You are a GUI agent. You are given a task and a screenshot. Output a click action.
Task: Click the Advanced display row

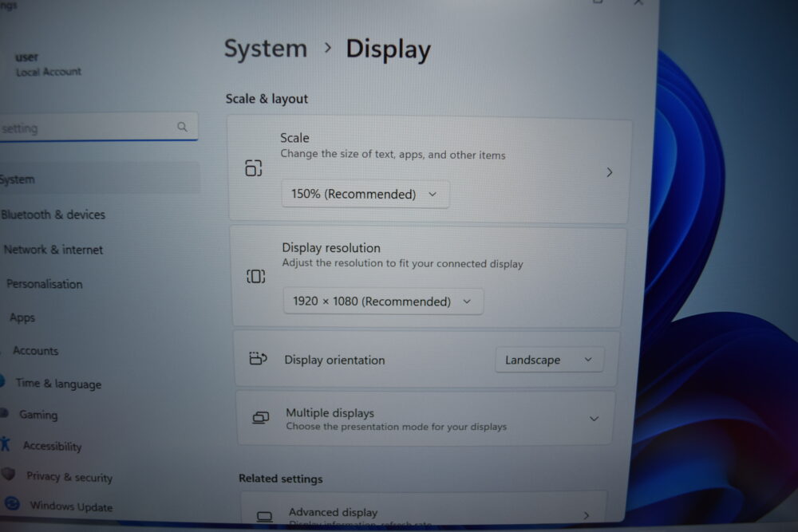pos(424,509)
